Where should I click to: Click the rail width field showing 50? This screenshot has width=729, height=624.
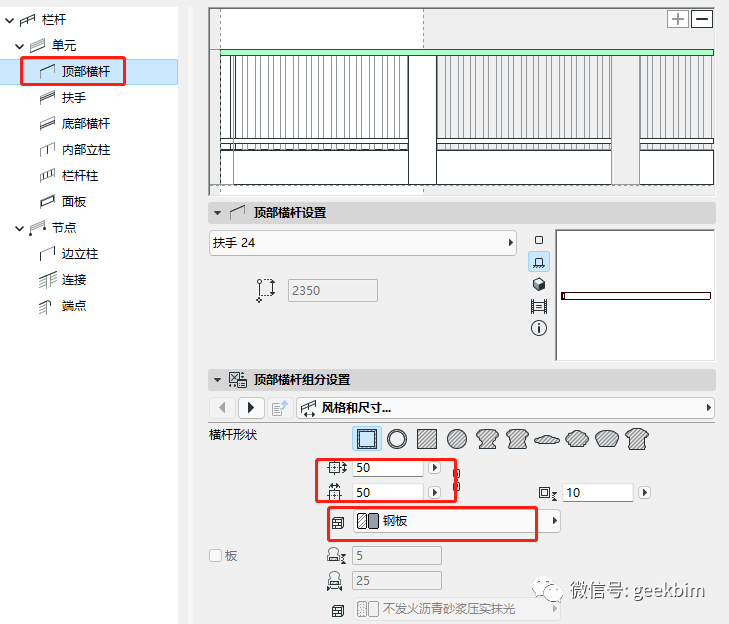[388, 468]
